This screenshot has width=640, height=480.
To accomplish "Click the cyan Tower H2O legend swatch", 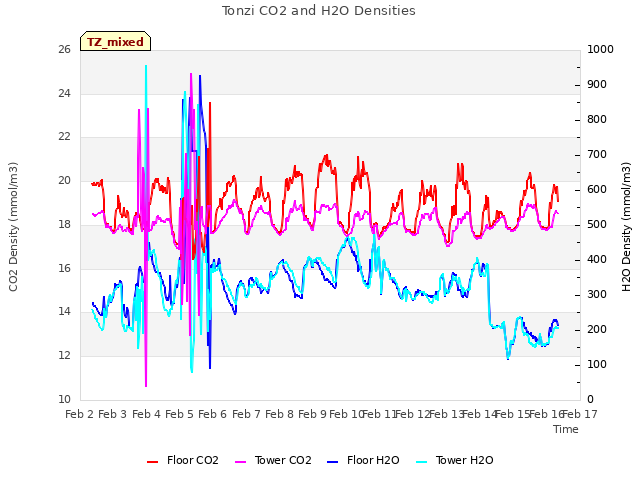I will [422, 462].
